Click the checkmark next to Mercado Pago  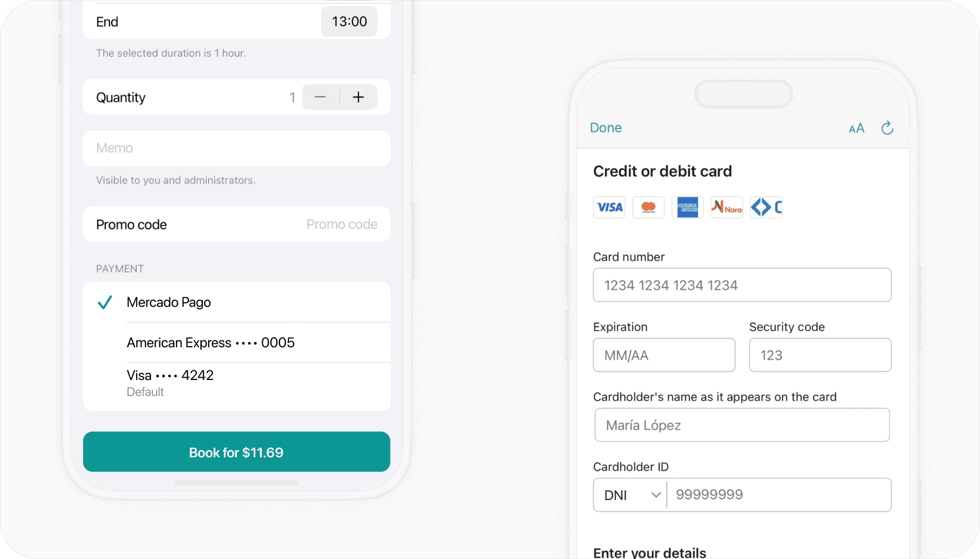[x=105, y=302]
